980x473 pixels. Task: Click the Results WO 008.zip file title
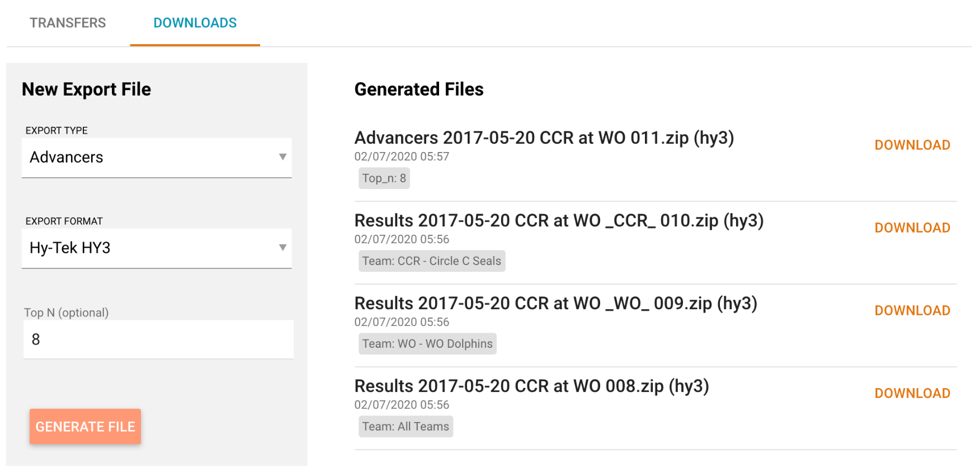(x=531, y=386)
